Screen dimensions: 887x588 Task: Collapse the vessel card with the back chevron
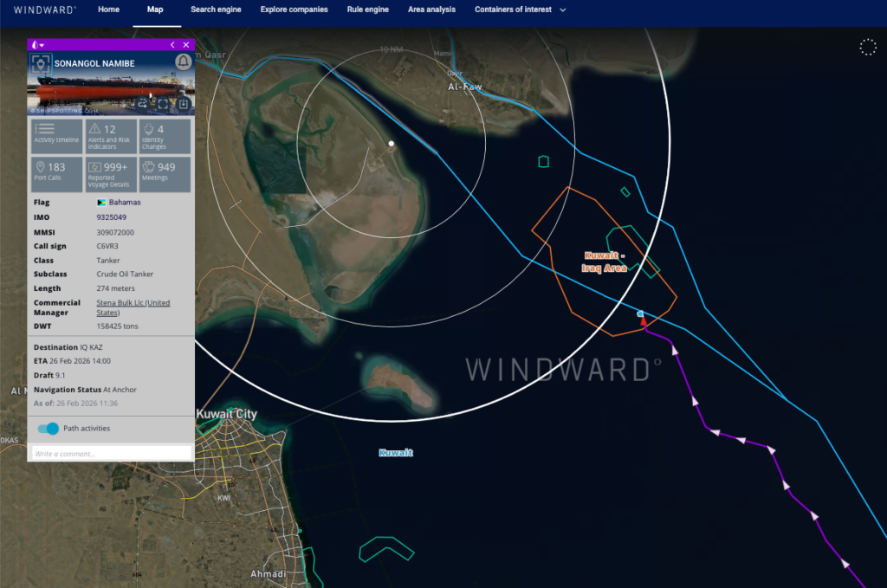tap(172, 45)
